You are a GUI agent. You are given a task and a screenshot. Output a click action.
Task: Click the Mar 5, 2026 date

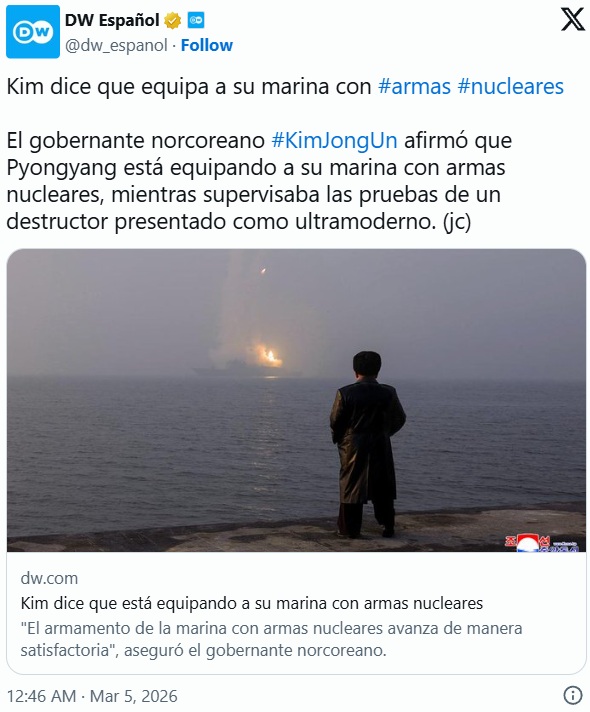pyautogui.click(x=134, y=696)
